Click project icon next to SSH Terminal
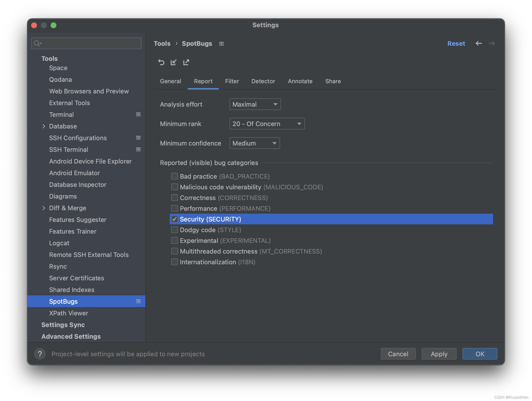This screenshot has height=401, width=532. point(138,149)
